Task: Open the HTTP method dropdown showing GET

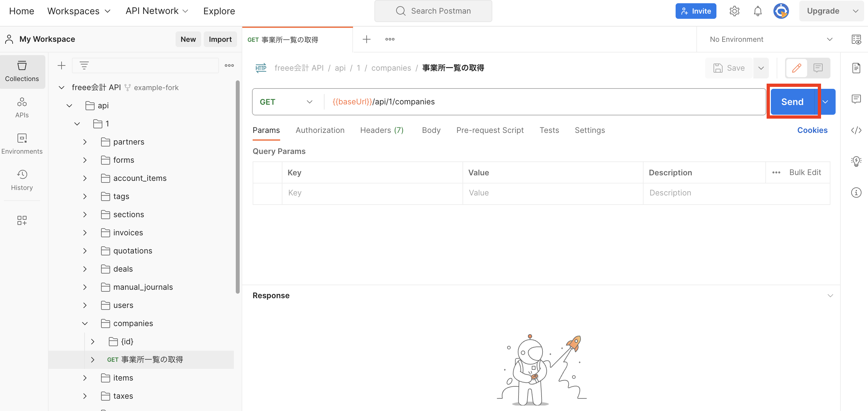Action: tap(285, 101)
